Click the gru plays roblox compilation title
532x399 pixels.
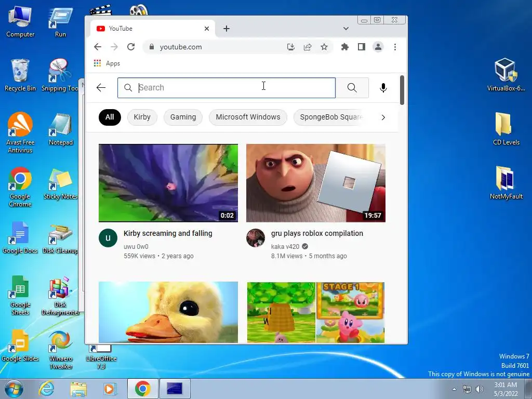[317, 233]
